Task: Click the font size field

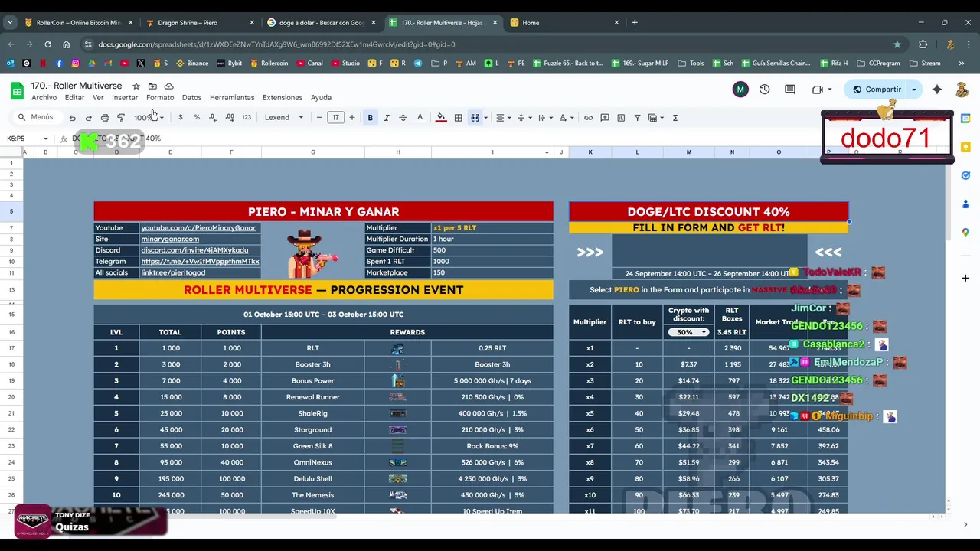Action: coord(335,118)
